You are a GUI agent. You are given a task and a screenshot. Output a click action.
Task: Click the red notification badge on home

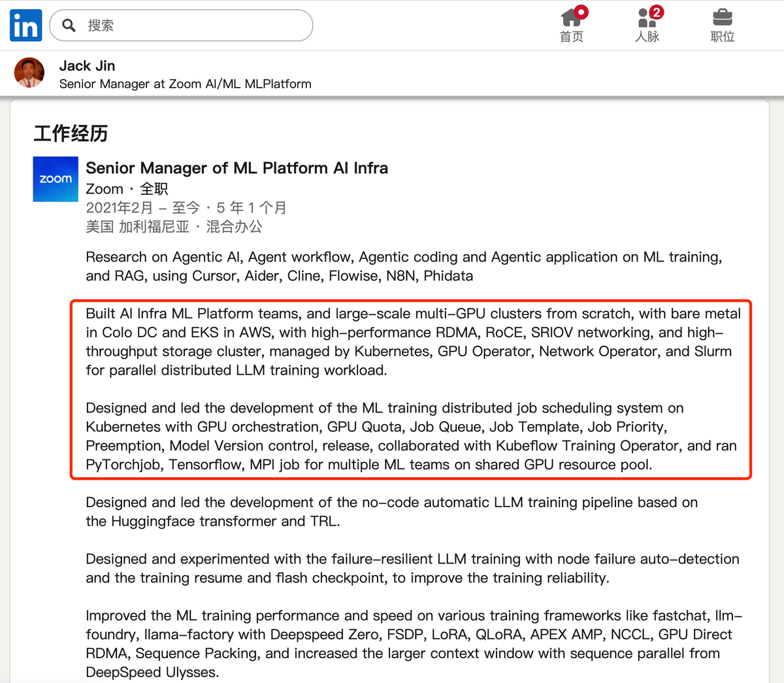(x=581, y=12)
